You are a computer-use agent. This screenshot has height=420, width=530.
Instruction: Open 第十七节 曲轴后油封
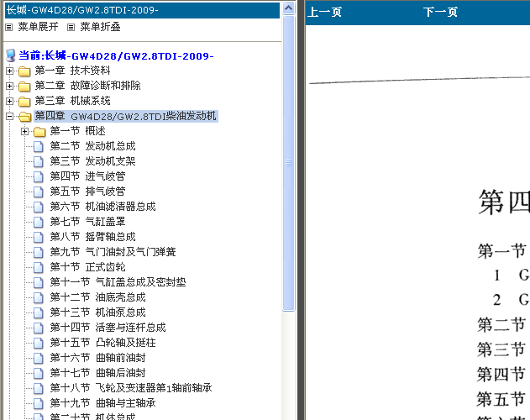point(97,373)
